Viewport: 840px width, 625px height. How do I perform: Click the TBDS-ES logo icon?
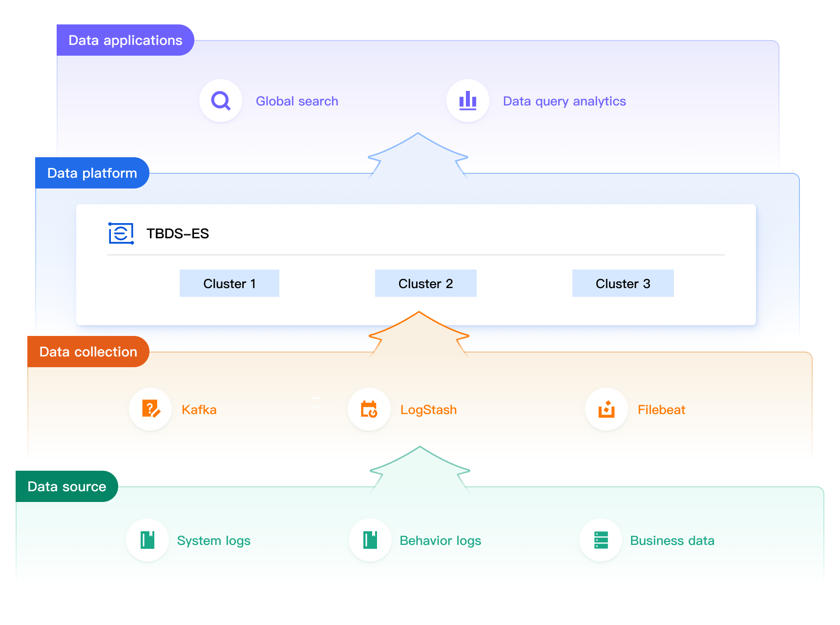(121, 233)
